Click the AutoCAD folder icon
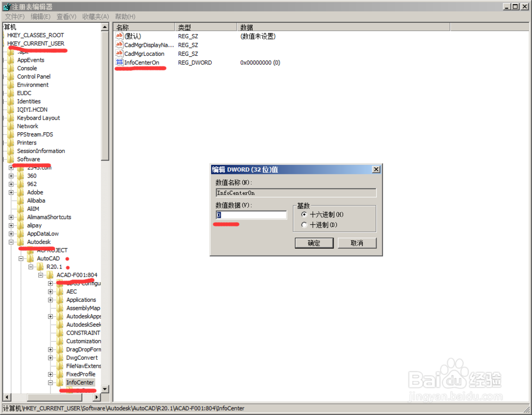Image resolution: width=532 pixels, height=415 pixels. (31, 258)
